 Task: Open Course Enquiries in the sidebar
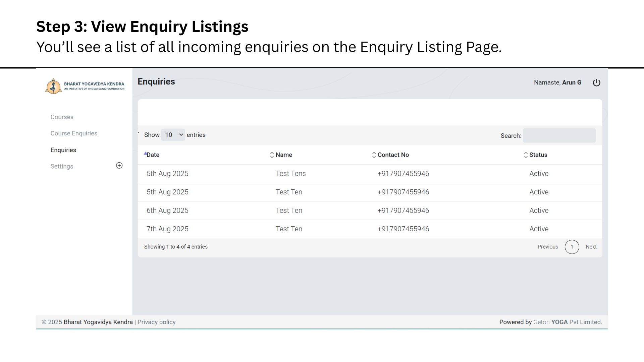pyautogui.click(x=74, y=133)
